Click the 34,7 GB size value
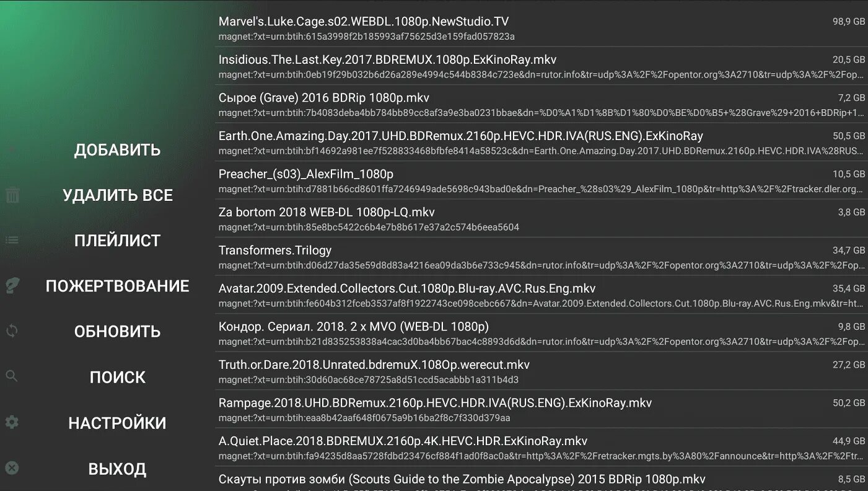The height and width of the screenshot is (491, 868). [849, 250]
